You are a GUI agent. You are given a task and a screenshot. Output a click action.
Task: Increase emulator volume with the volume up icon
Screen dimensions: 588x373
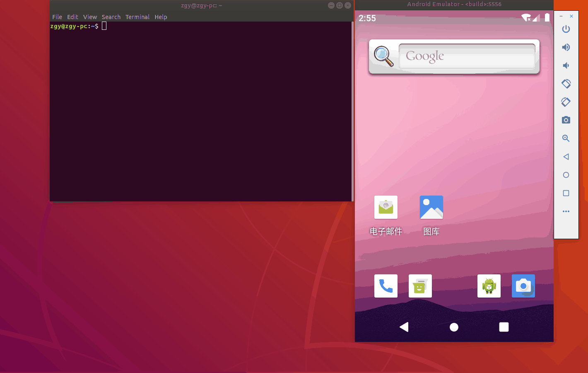point(566,47)
